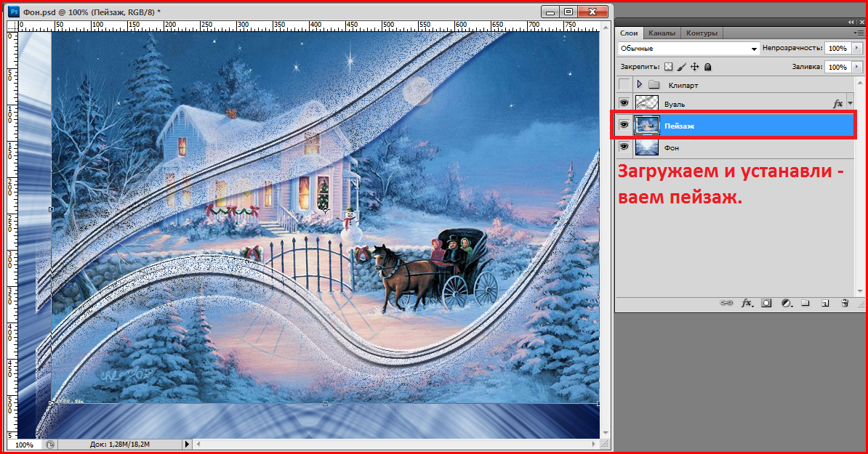Delete layer using the trash icon
The width and height of the screenshot is (868, 454).
point(845,303)
